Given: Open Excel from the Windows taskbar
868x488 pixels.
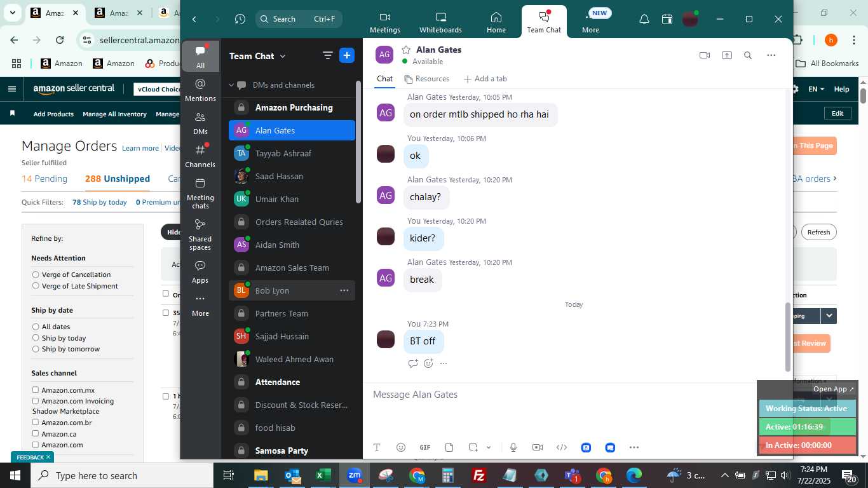Looking at the screenshot, I should [323, 475].
